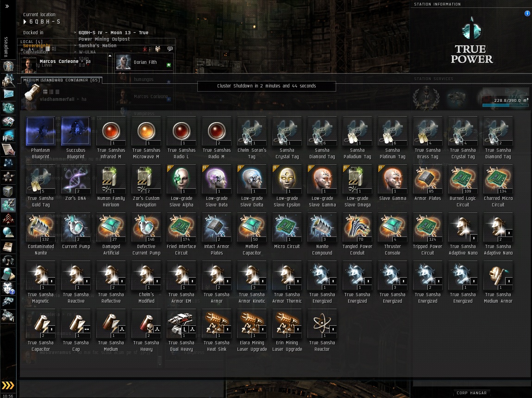
Task: Select the True Sansha Reactor item
Action: [x=322, y=330]
